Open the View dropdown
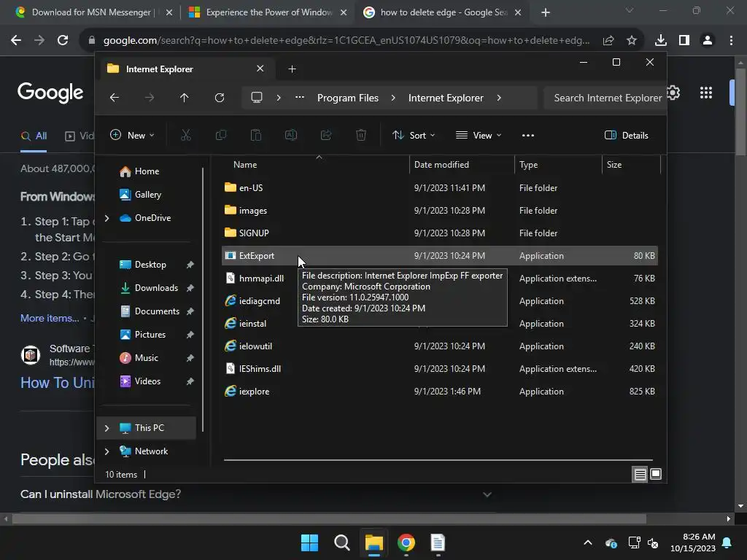 (479, 135)
